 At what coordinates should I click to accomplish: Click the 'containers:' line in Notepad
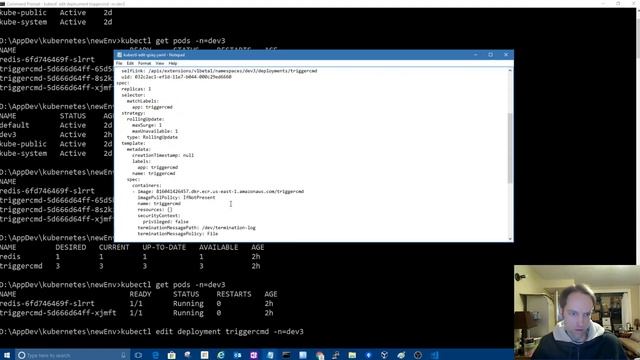(x=147, y=185)
